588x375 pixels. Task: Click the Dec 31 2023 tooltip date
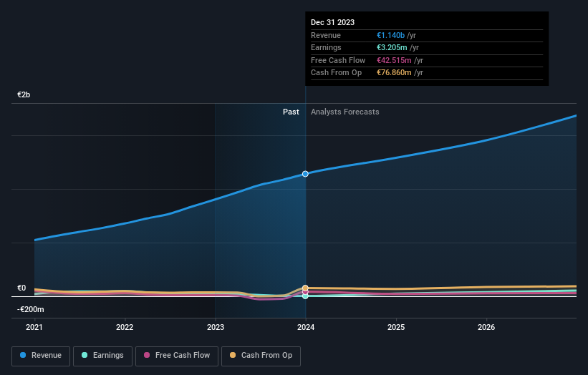pyautogui.click(x=332, y=22)
